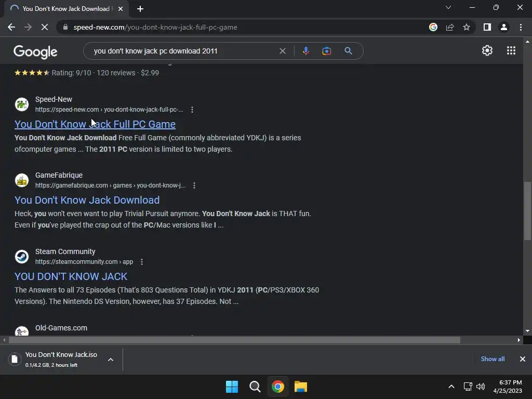Image resolution: width=532 pixels, height=399 pixels.
Task: Click the steamcommunity.com result URL breadcrumb
Action: tap(84, 262)
